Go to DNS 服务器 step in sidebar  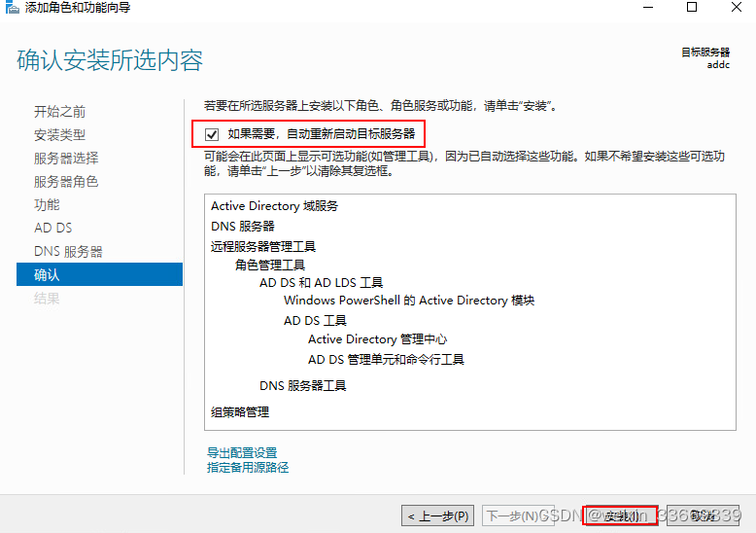(x=68, y=252)
